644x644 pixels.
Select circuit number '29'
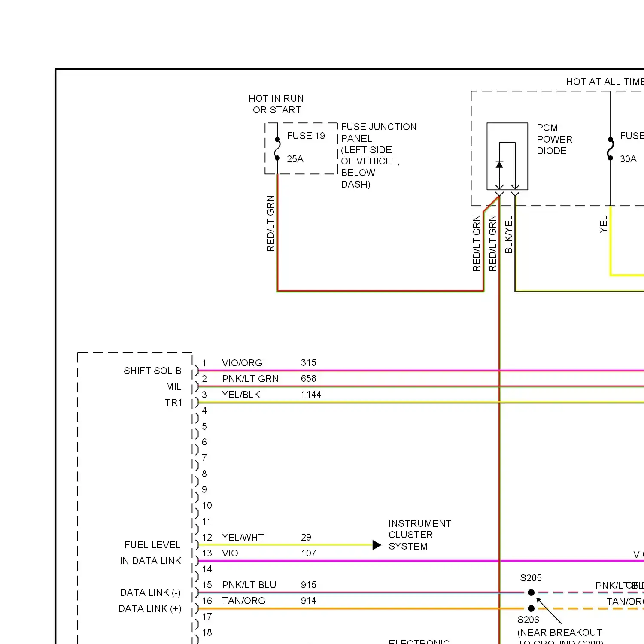(306, 537)
